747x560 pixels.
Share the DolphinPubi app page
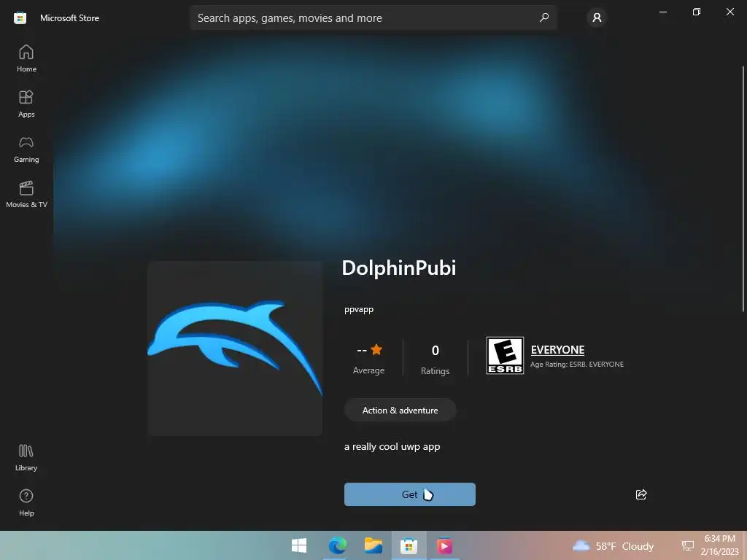[x=641, y=494]
